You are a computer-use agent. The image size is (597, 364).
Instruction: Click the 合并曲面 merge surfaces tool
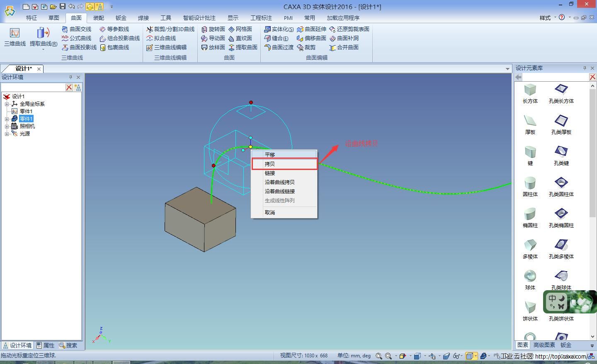pyautogui.click(x=344, y=47)
